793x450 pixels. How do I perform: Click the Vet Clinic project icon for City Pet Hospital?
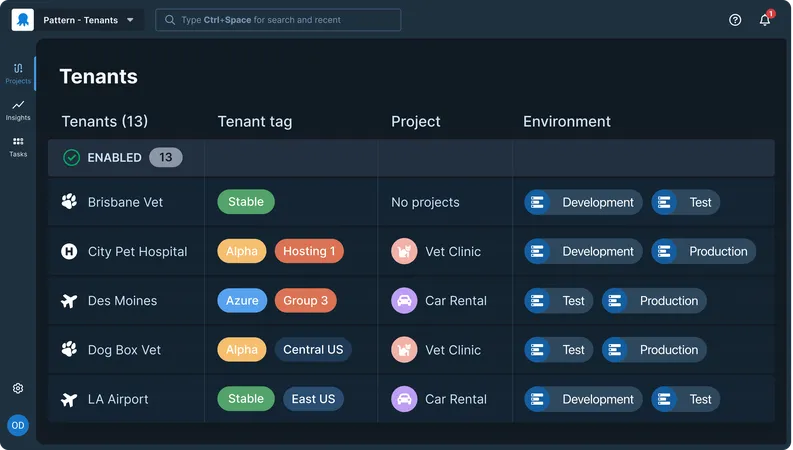point(404,251)
